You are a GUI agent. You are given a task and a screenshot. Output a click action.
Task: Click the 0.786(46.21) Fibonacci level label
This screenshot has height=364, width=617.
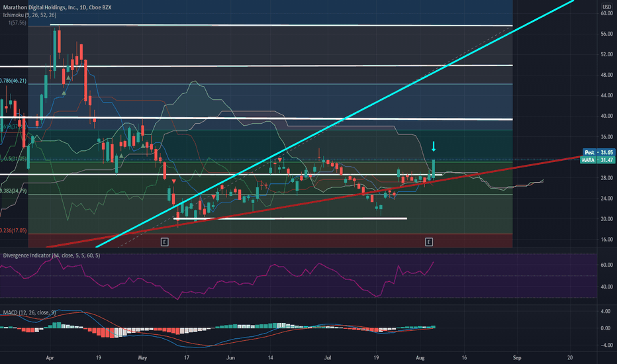tap(13, 81)
